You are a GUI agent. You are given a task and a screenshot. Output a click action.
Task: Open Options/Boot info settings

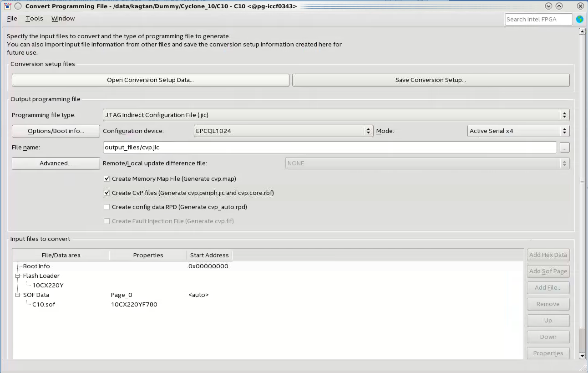click(x=56, y=131)
